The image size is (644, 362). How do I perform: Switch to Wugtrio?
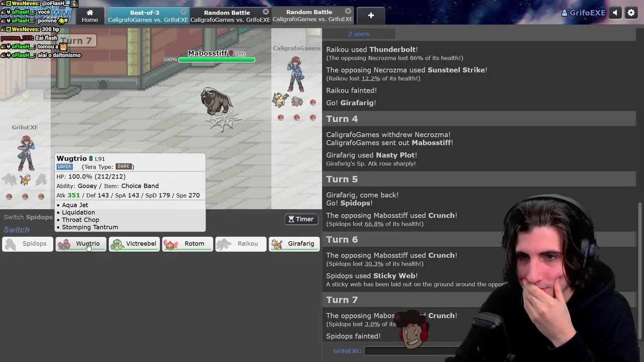(81, 244)
